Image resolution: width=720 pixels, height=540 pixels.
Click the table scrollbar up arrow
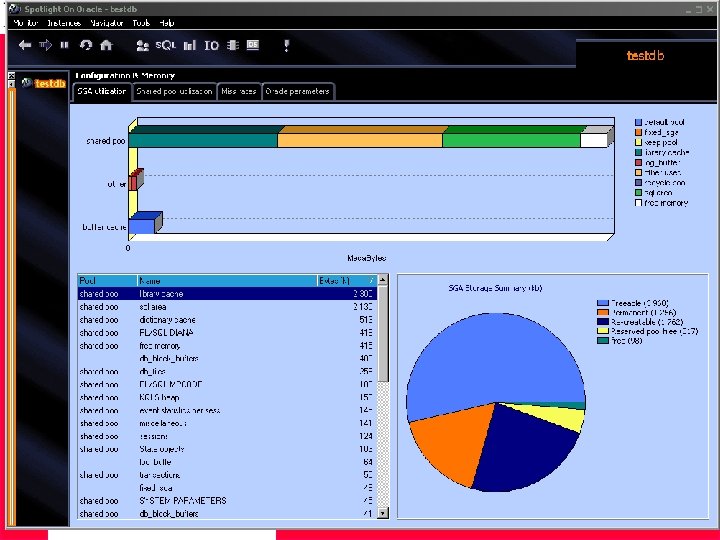[x=383, y=280]
